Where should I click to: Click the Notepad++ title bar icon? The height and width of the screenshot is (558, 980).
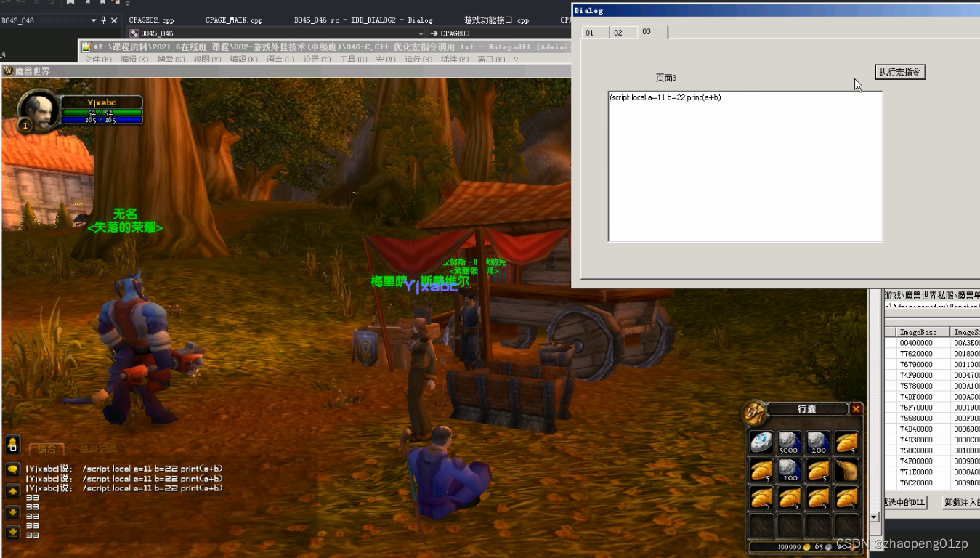86,46
